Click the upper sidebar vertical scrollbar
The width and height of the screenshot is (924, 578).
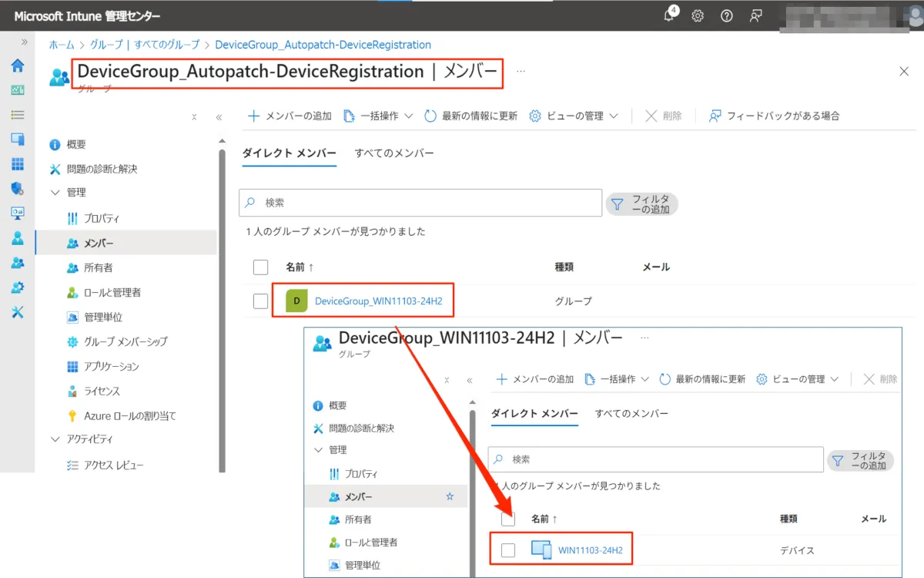223,308
